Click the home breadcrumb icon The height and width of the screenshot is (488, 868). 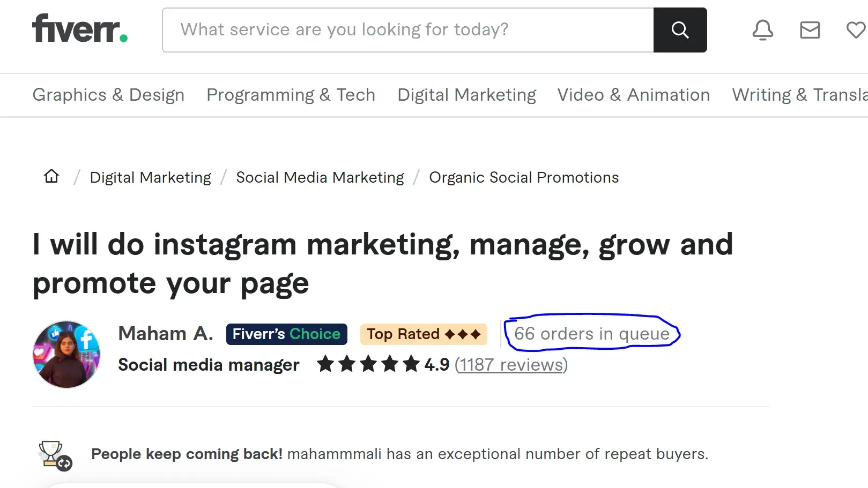tap(51, 176)
